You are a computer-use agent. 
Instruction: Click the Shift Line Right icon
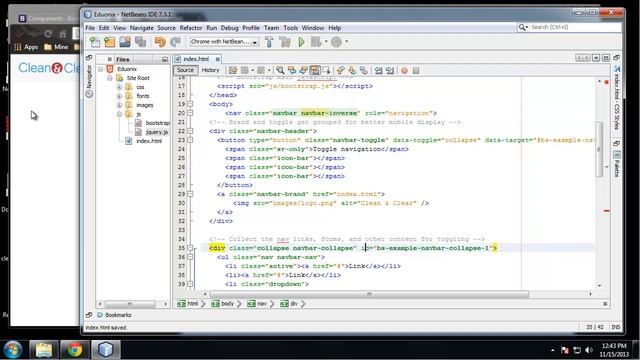(x=390, y=71)
